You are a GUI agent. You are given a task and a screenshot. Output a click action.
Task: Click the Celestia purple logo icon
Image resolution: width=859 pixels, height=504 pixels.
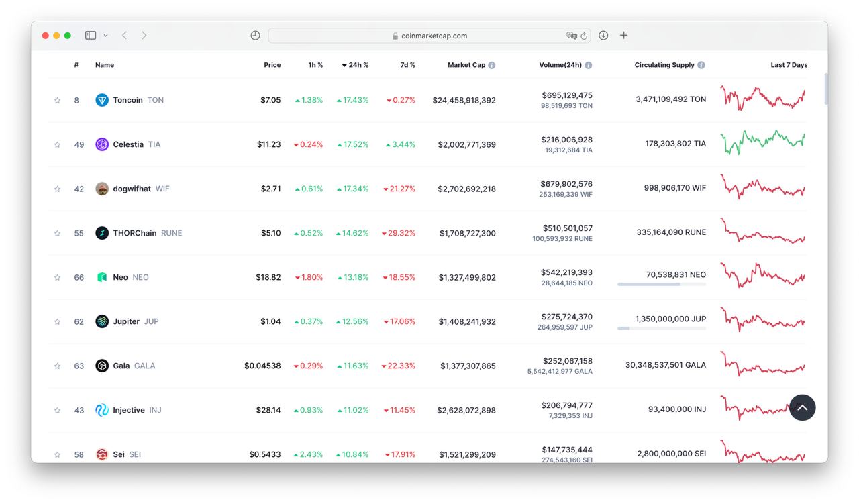tap(102, 144)
